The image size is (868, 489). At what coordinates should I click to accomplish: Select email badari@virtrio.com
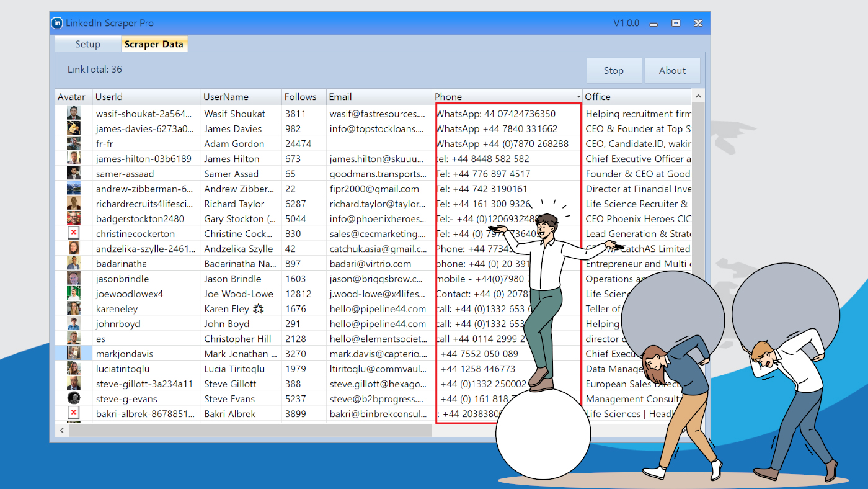click(x=370, y=264)
